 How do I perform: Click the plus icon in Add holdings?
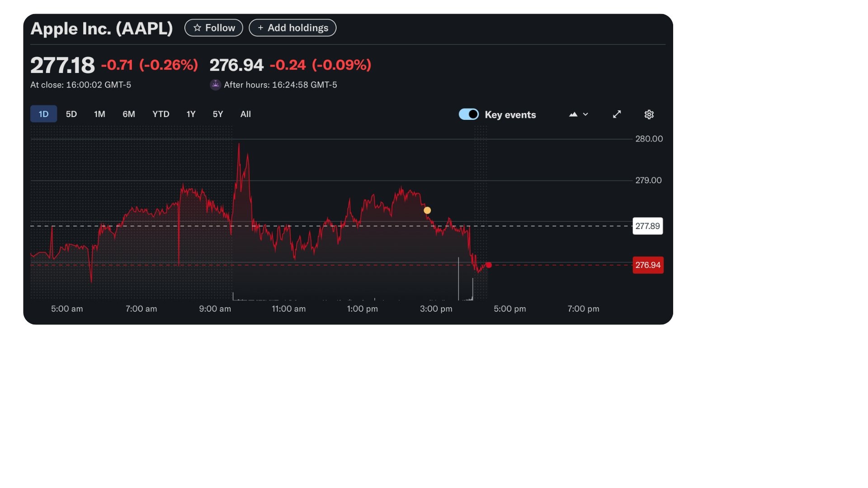[260, 28]
